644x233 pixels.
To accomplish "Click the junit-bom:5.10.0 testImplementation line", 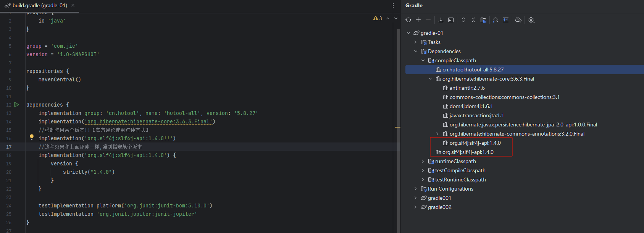I will tap(125, 205).
